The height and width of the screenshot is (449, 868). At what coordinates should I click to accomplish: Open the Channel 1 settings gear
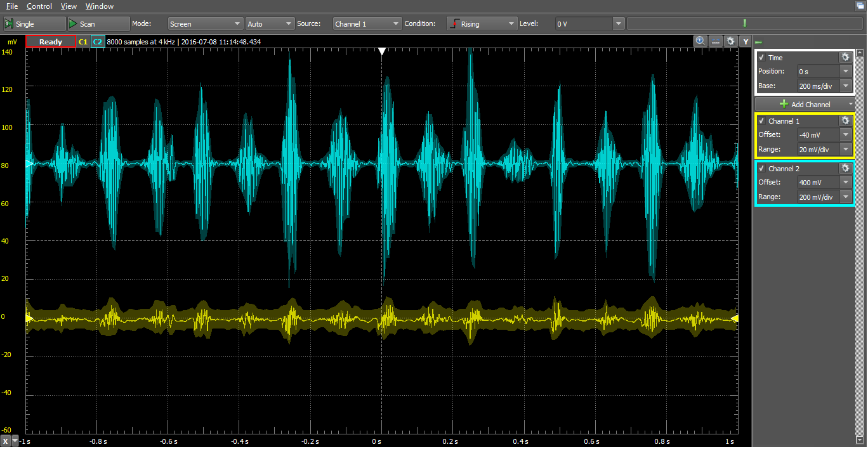click(x=845, y=120)
